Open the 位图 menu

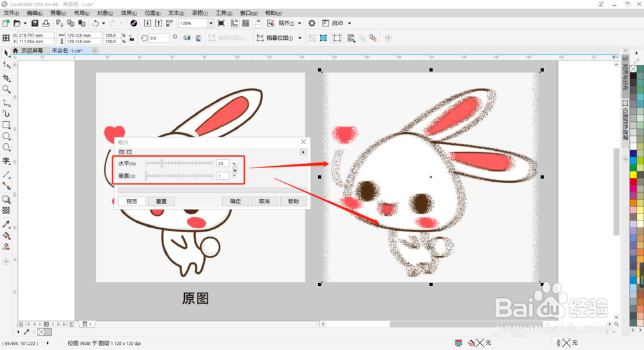point(153,13)
